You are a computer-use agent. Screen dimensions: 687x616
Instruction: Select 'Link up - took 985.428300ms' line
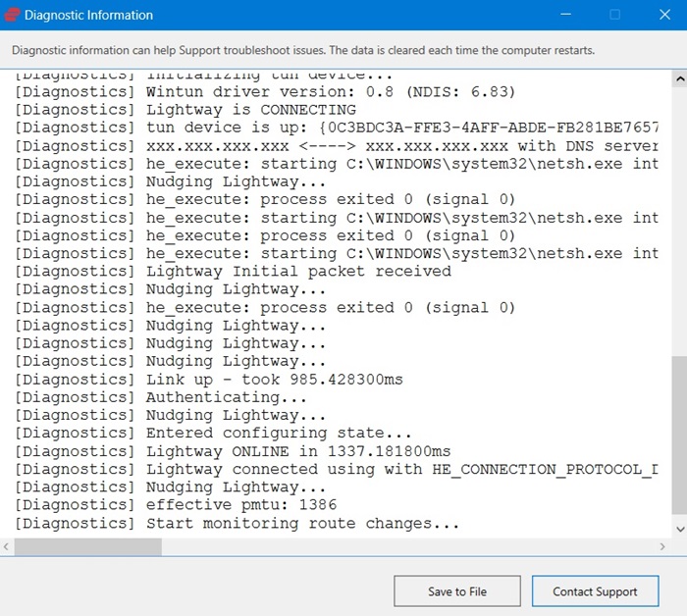209,380
